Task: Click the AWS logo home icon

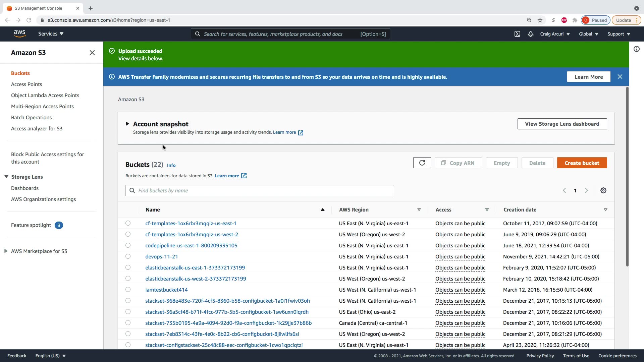Action: click(x=19, y=34)
